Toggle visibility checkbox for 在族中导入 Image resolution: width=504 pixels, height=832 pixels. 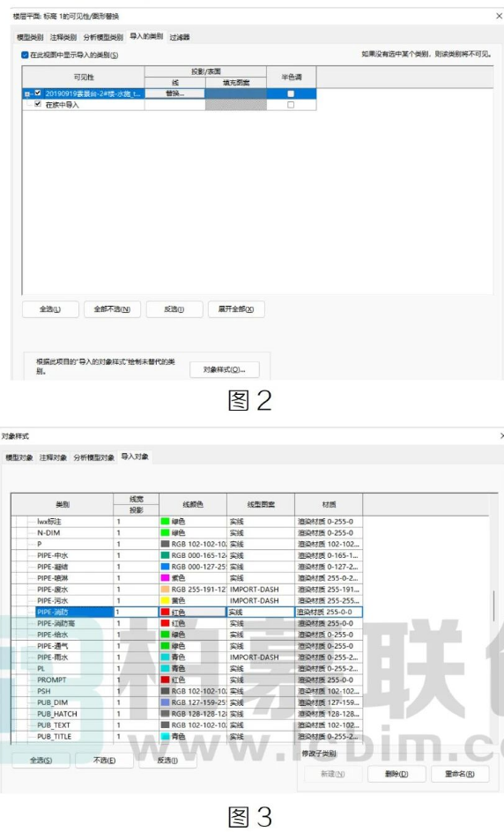tap(38, 104)
